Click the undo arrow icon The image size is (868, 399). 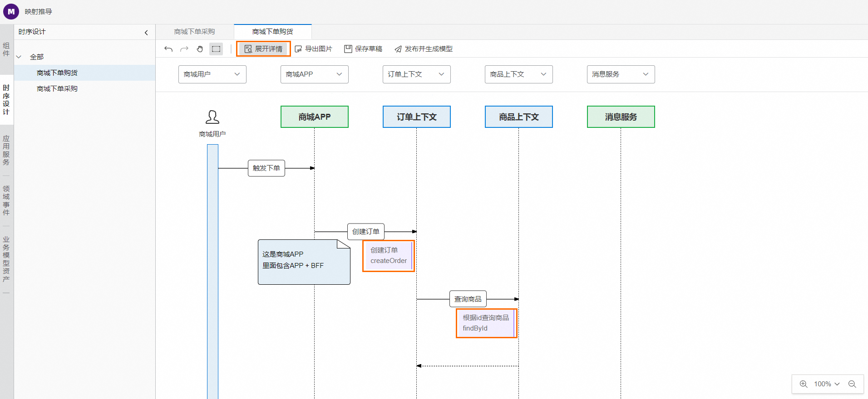(168, 49)
